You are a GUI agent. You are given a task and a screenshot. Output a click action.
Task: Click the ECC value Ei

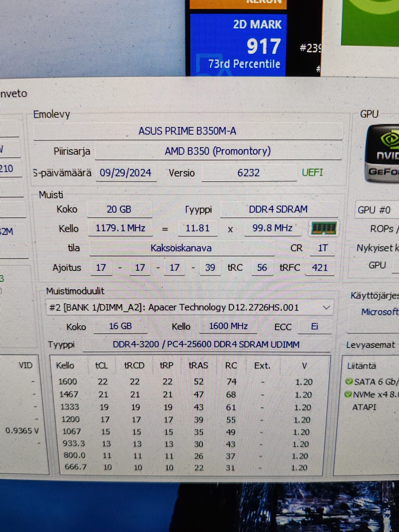click(315, 327)
